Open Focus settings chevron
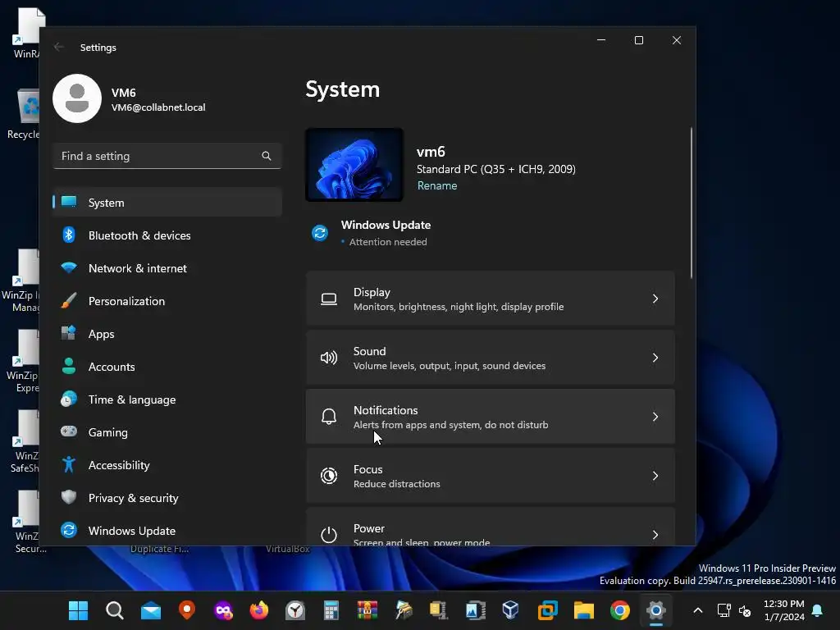The width and height of the screenshot is (840, 630). (655, 475)
